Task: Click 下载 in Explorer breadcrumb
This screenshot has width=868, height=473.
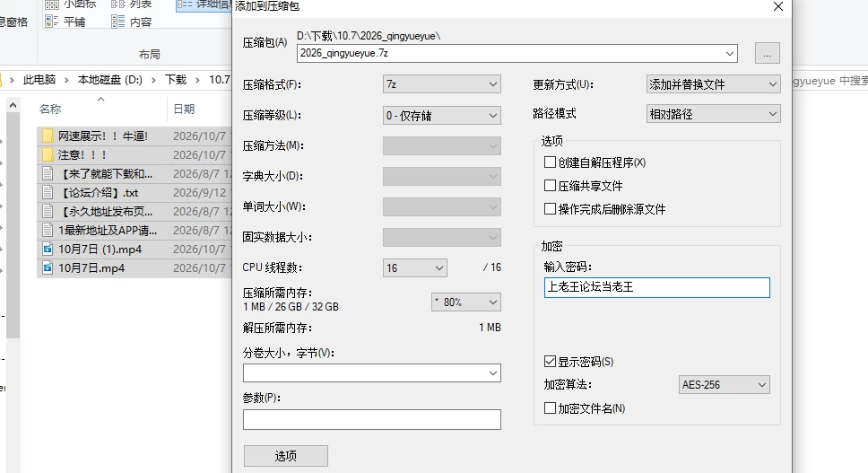Action: coord(176,80)
